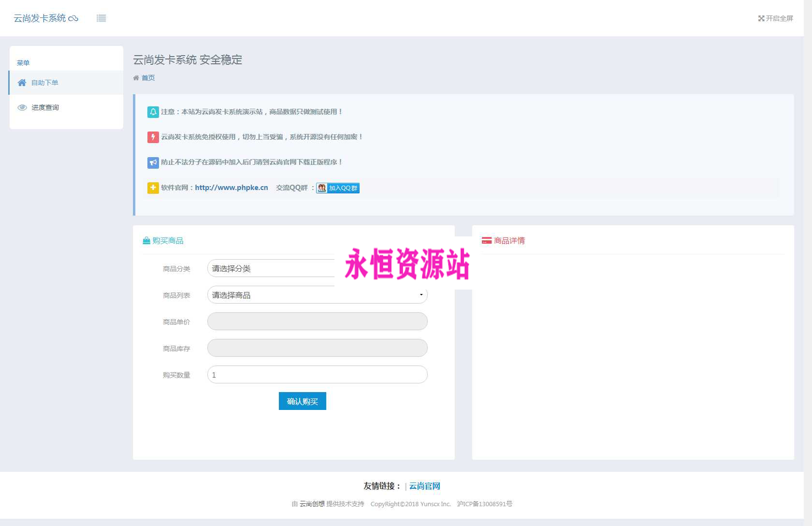Select 进度查询 in sidebar menu
Screen dimensions: 812x526
(x=45, y=107)
